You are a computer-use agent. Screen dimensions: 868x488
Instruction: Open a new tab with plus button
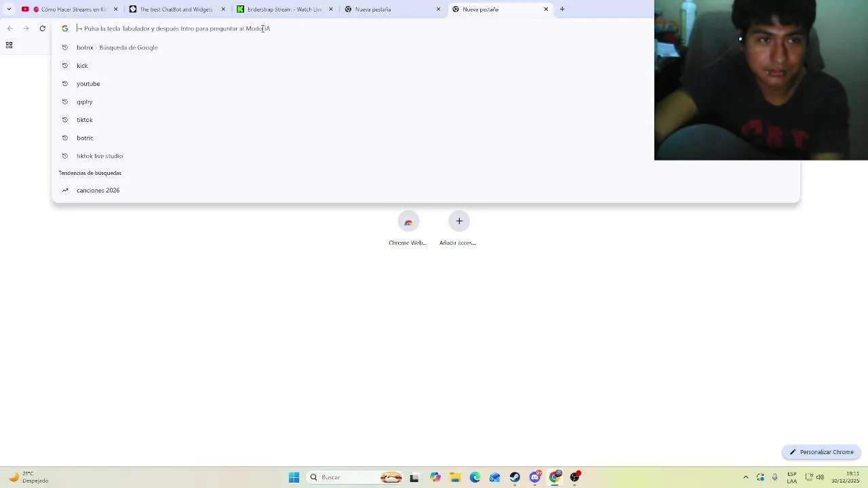562,9
